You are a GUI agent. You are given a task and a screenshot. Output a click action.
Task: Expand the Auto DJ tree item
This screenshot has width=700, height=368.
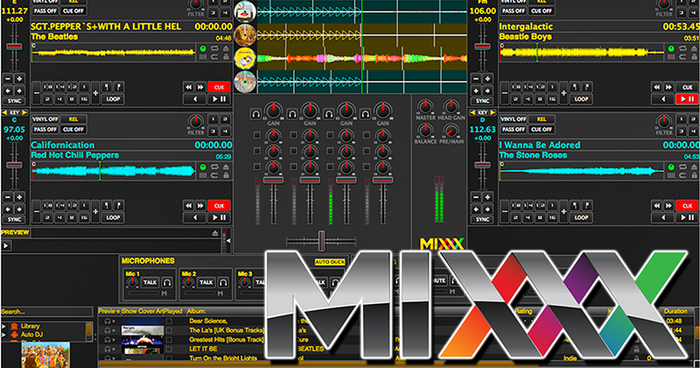coord(4,335)
